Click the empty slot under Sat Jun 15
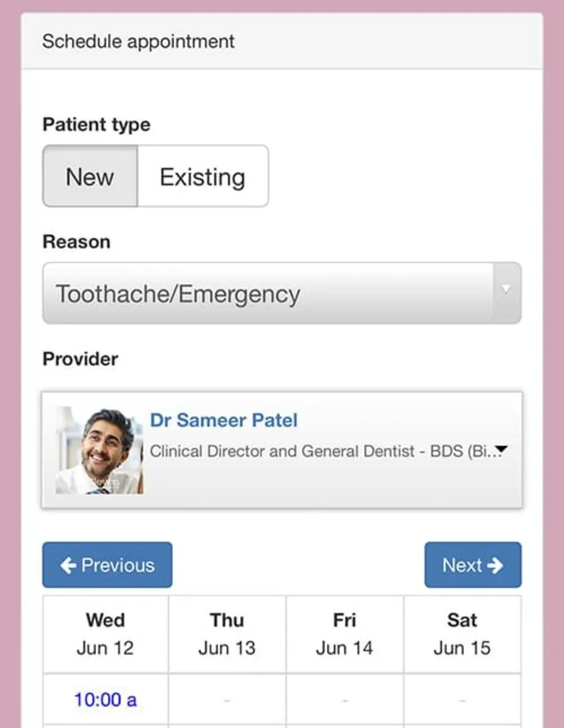 pos(462,699)
